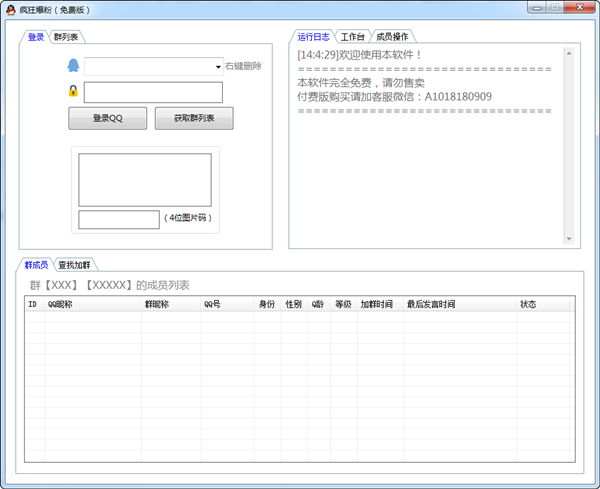Select the 群成员 tab
Viewport: 600px width, 489px height.
click(36, 265)
